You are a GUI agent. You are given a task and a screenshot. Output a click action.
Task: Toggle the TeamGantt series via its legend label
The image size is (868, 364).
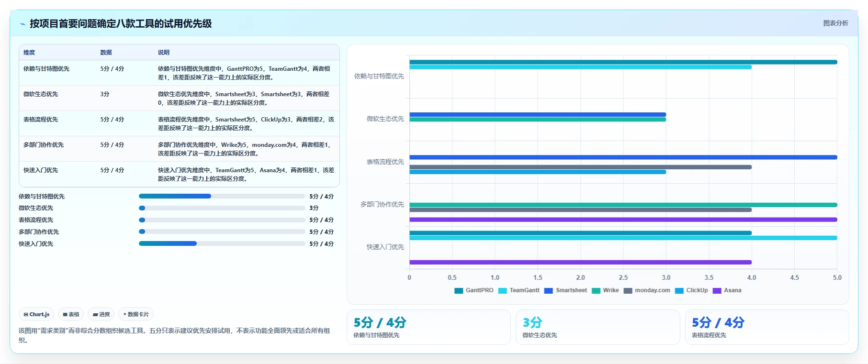(x=524, y=290)
